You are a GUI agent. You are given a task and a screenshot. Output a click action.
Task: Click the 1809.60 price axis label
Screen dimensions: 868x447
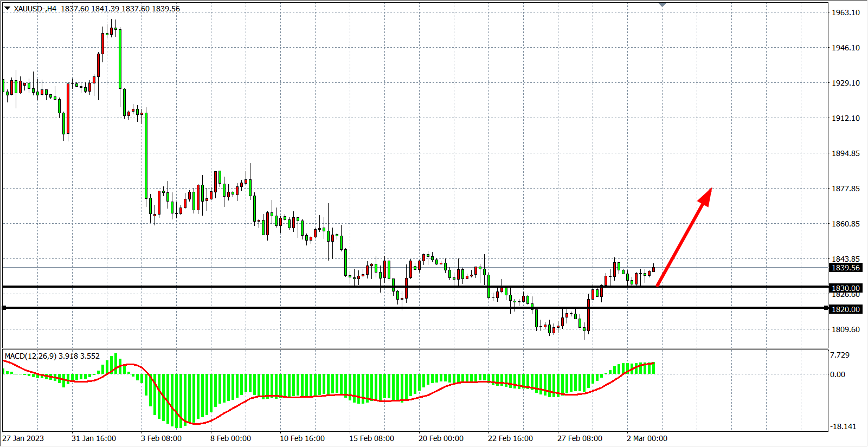coord(846,329)
